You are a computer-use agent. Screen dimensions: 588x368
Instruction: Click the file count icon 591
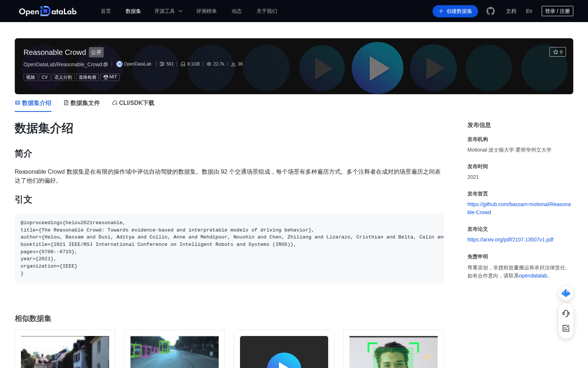tap(162, 64)
